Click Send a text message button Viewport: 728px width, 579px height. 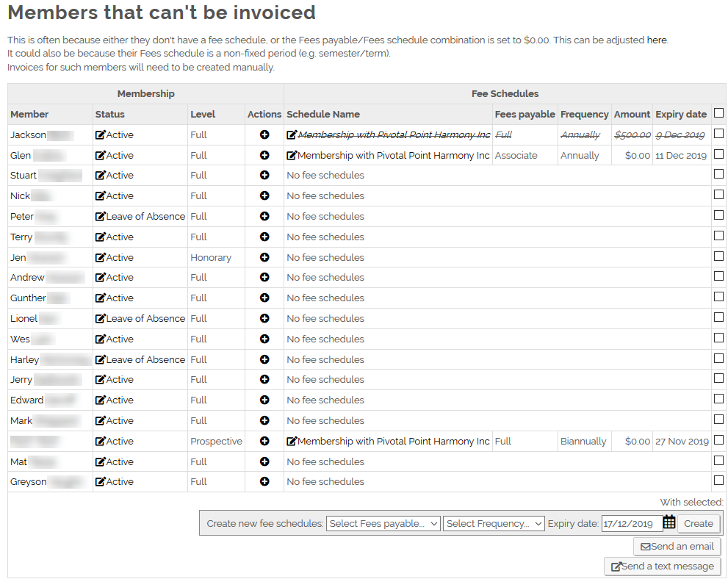pyautogui.click(x=663, y=567)
